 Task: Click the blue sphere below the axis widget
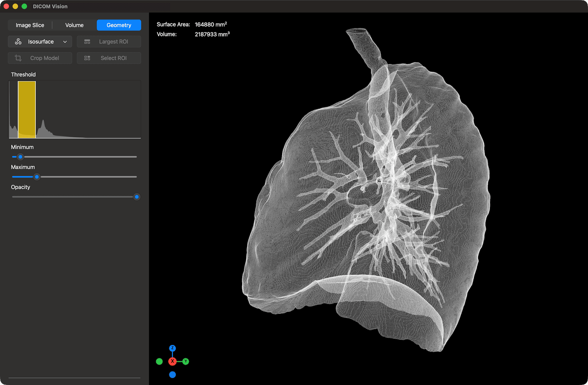click(173, 374)
